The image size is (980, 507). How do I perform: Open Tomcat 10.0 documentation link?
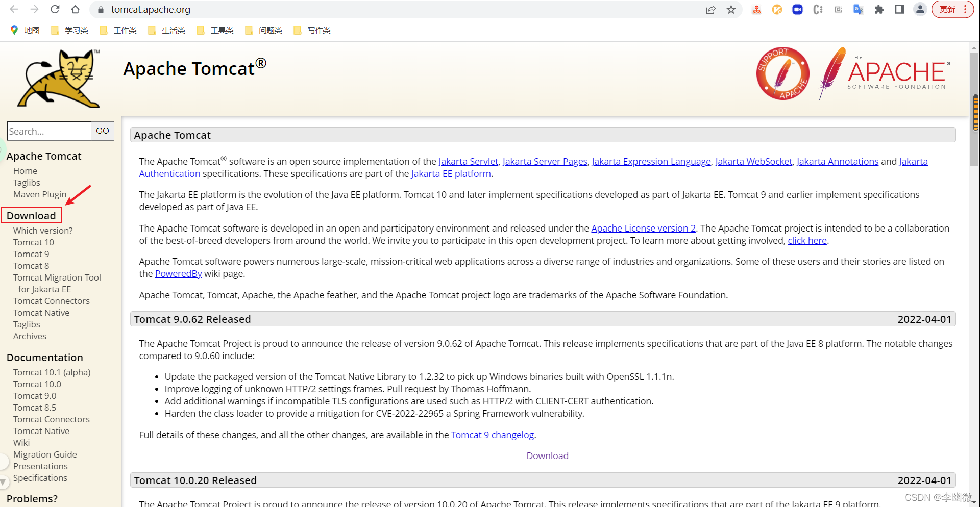coord(37,384)
